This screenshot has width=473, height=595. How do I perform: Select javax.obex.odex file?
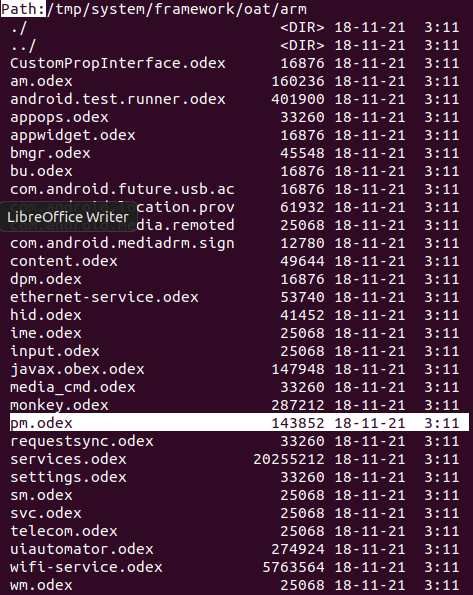[x=239, y=369]
